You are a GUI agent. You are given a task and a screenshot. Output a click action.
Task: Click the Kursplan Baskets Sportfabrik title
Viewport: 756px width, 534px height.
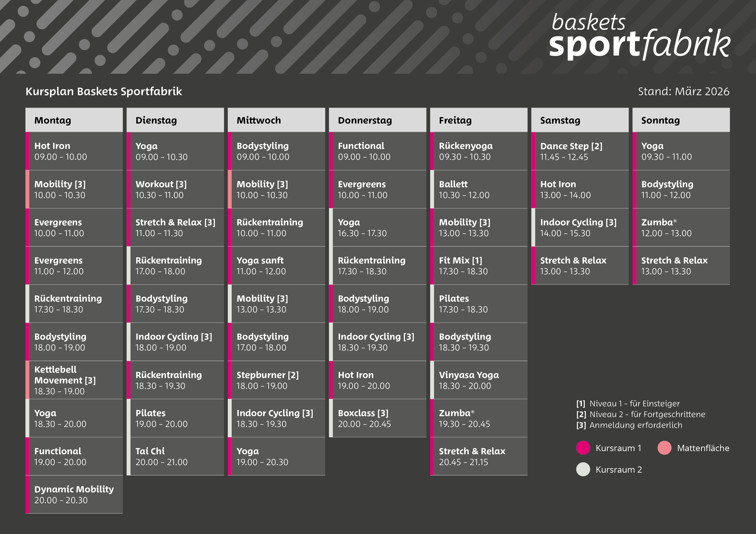pos(104,92)
